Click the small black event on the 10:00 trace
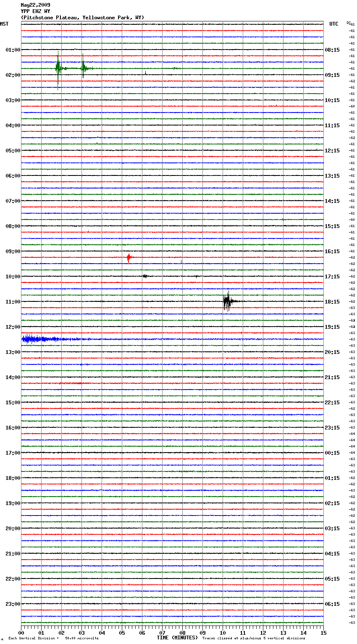Screen dimensions: 357x644 pyautogui.click(x=145, y=276)
